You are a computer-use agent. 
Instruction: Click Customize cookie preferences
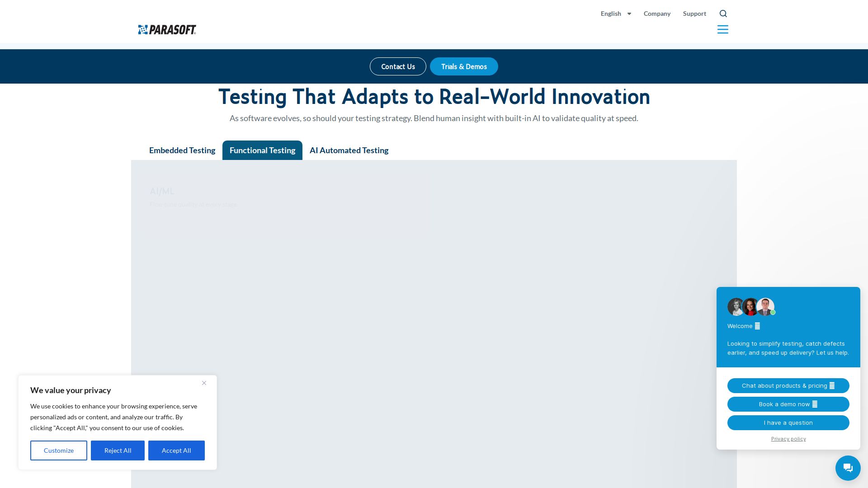[x=59, y=450]
